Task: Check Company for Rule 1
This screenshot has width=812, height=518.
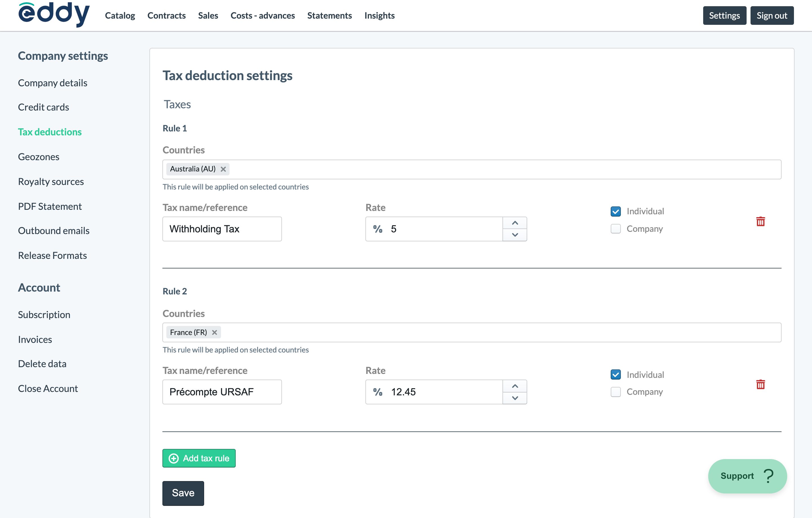Action: pos(615,229)
